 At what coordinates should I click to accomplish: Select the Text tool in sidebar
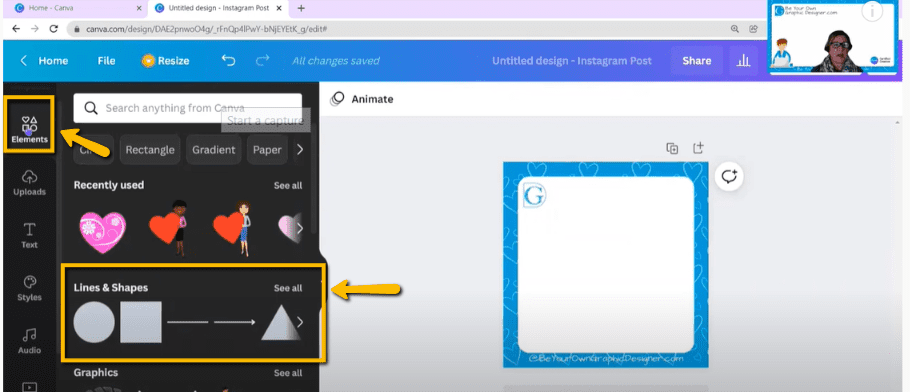click(x=29, y=235)
